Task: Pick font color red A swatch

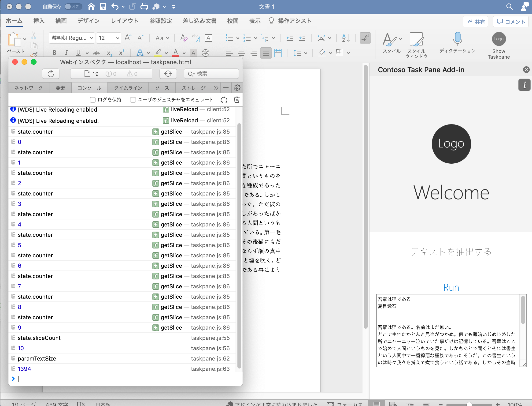Action: (x=176, y=53)
